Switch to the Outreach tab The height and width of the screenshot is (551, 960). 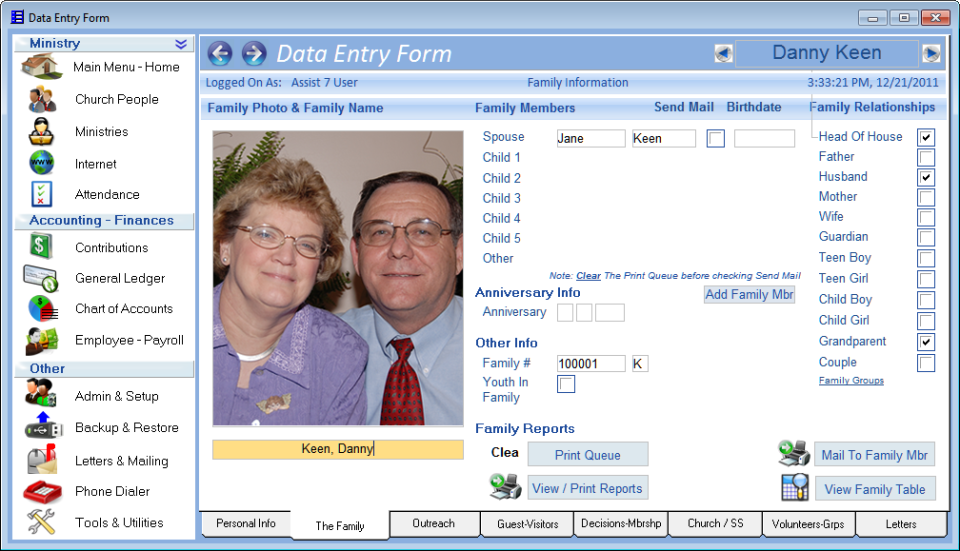pyautogui.click(x=433, y=524)
